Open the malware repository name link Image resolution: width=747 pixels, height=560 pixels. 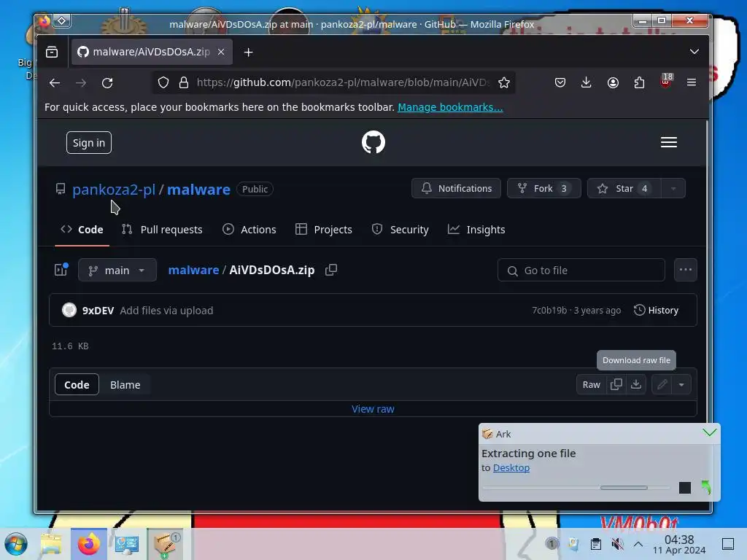tap(198, 189)
